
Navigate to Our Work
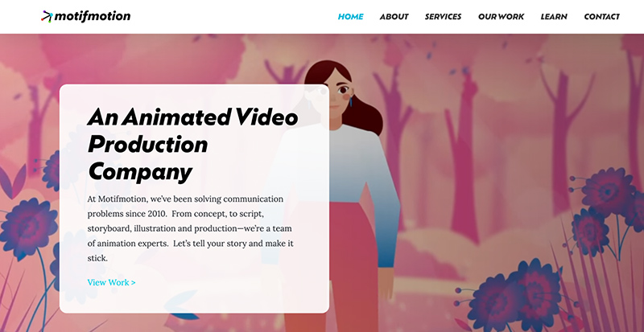(501, 17)
